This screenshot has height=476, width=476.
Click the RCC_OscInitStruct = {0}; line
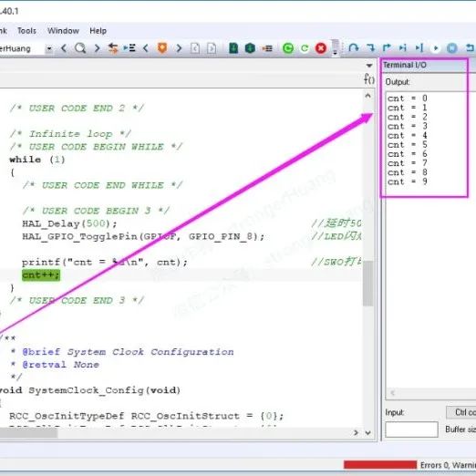tap(146, 416)
